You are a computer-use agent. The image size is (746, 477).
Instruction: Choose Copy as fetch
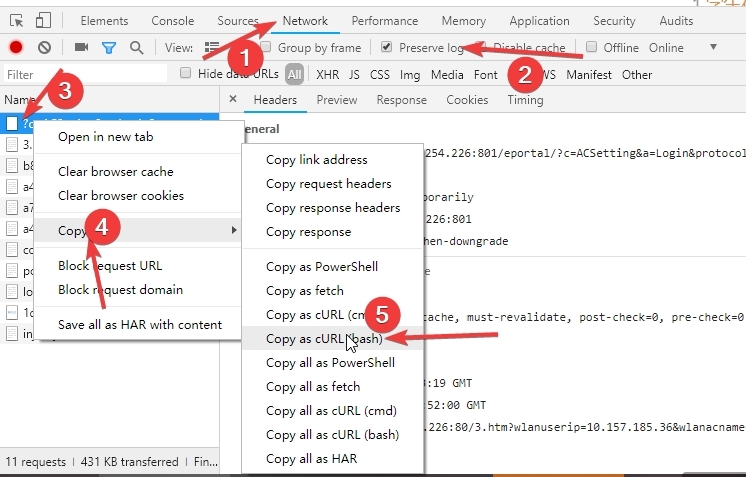pos(333,291)
